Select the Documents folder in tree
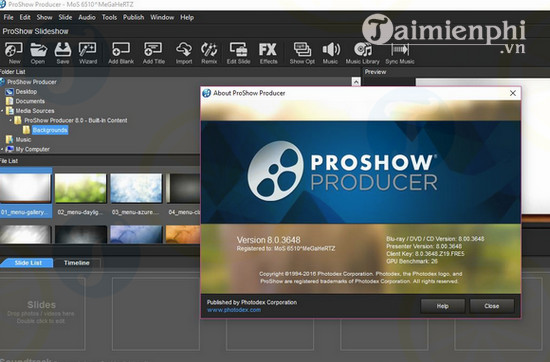550x362 pixels. pyautogui.click(x=30, y=101)
